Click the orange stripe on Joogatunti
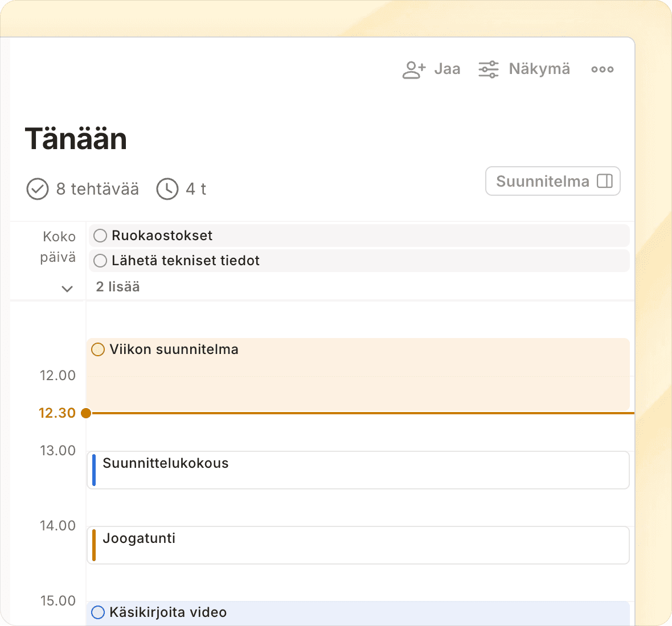Image resolution: width=672 pixels, height=626 pixels. pyautogui.click(x=94, y=545)
